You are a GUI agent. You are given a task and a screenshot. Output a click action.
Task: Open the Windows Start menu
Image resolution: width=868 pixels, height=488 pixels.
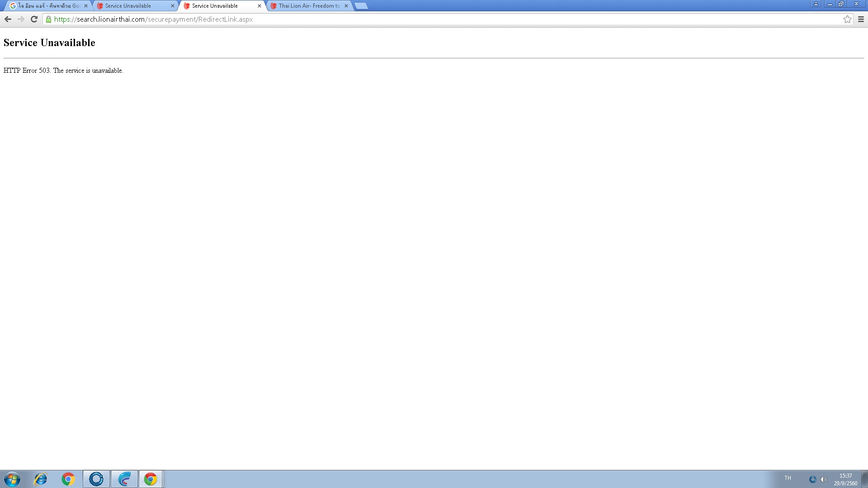pyautogui.click(x=12, y=479)
